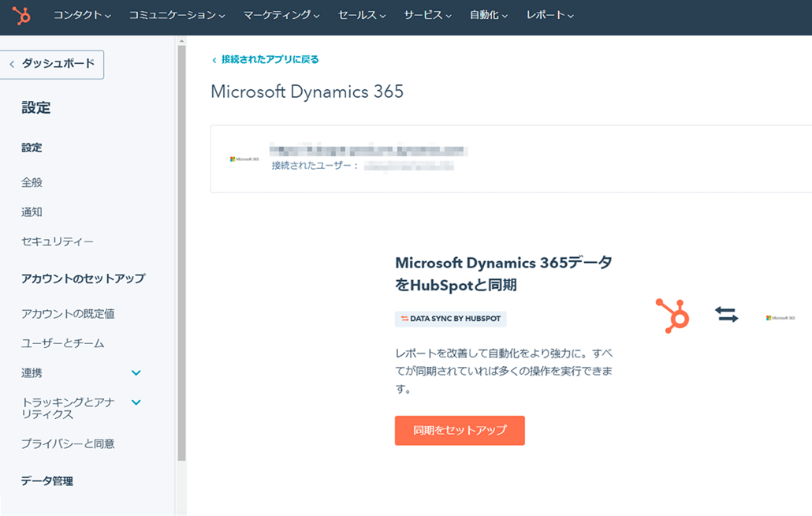Open アカウントの既定値 settings
This screenshot has width=812, height=516.
point(68,314)
